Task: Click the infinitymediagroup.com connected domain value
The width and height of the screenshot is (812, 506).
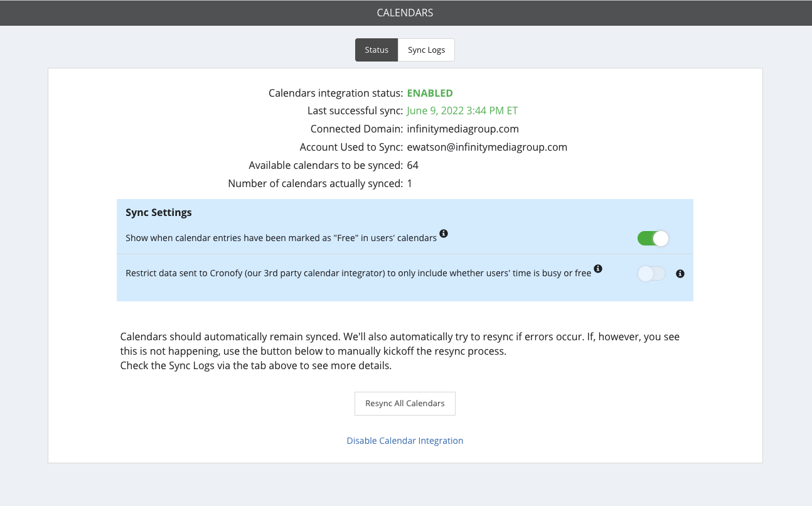Action: coord(462,129)
